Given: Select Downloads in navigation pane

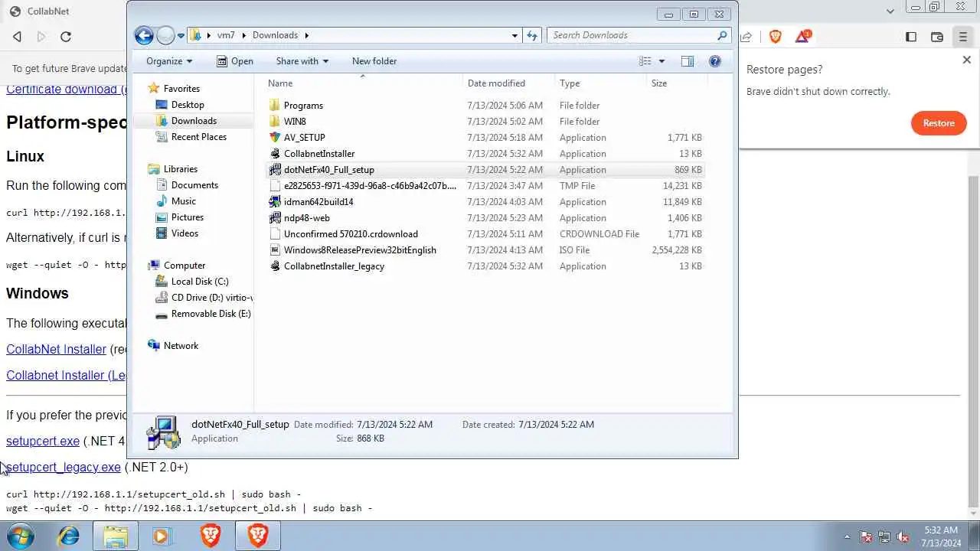Looking at the screenshot, I should [194, 121].
